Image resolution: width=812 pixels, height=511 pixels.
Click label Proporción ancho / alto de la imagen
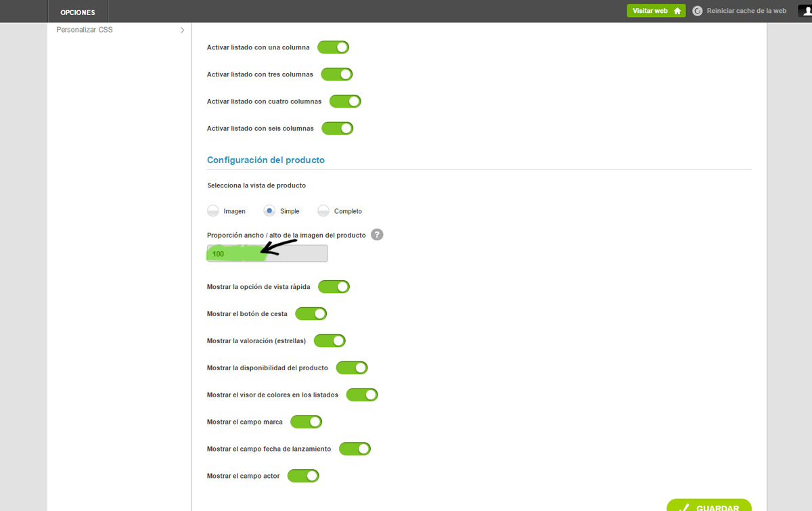point(286,236)
